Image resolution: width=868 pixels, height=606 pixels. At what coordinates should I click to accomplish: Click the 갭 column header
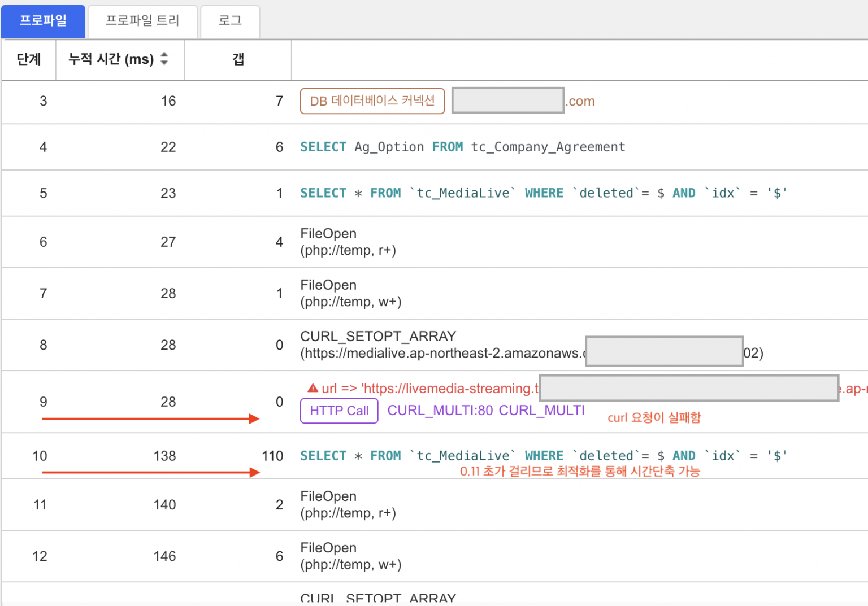(238, 59)
